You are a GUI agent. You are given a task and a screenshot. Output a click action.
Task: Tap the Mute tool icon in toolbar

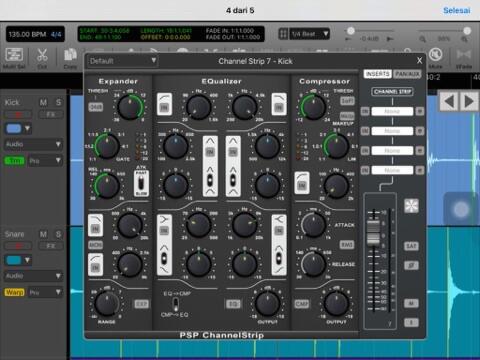tap(435, 54)
